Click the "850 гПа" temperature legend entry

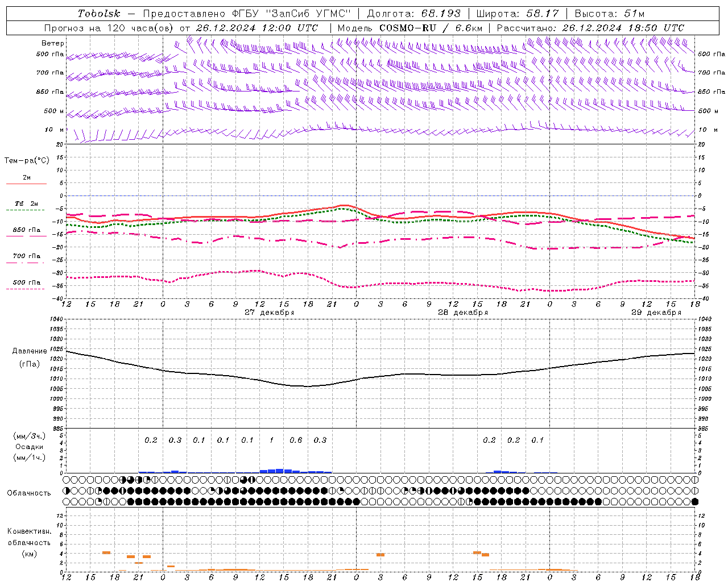click(x=27, y=230)
